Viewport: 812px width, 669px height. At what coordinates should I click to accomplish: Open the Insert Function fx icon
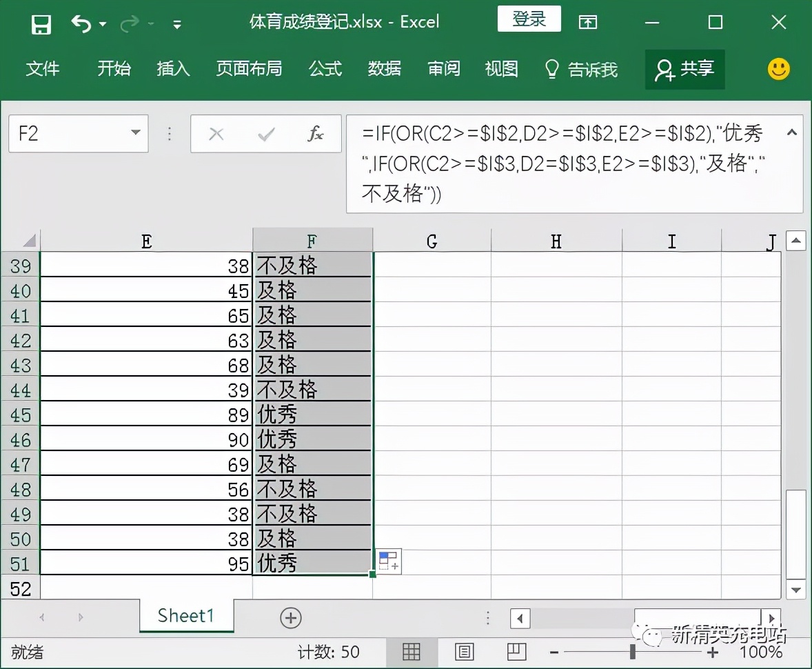pos(315,133)
